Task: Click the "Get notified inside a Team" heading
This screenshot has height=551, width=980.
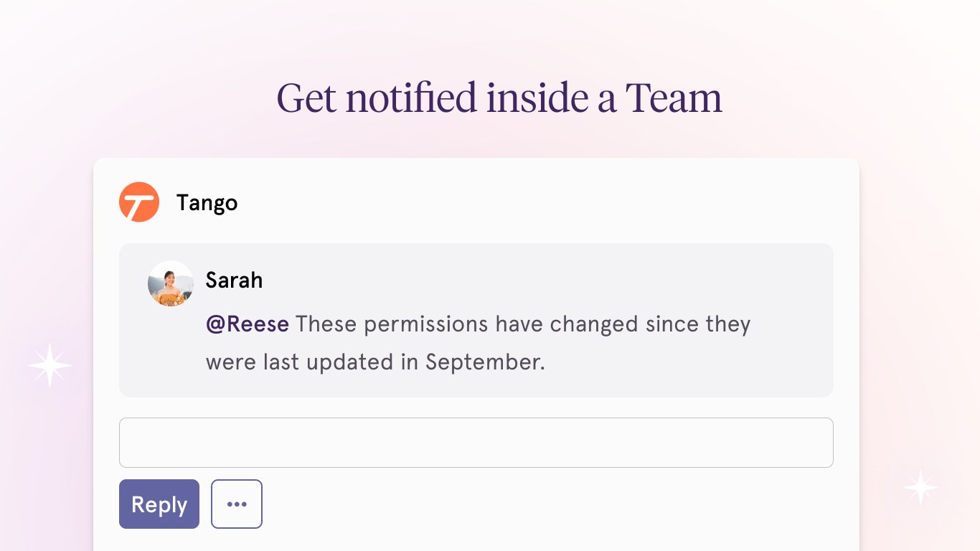Action: coord(499,98)
